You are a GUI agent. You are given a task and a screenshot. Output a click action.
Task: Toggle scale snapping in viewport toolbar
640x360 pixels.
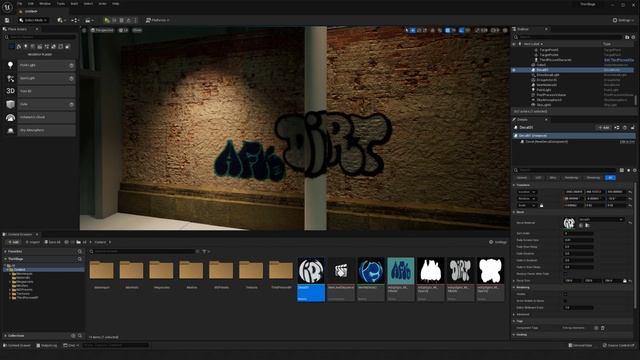tap(477, 30)
